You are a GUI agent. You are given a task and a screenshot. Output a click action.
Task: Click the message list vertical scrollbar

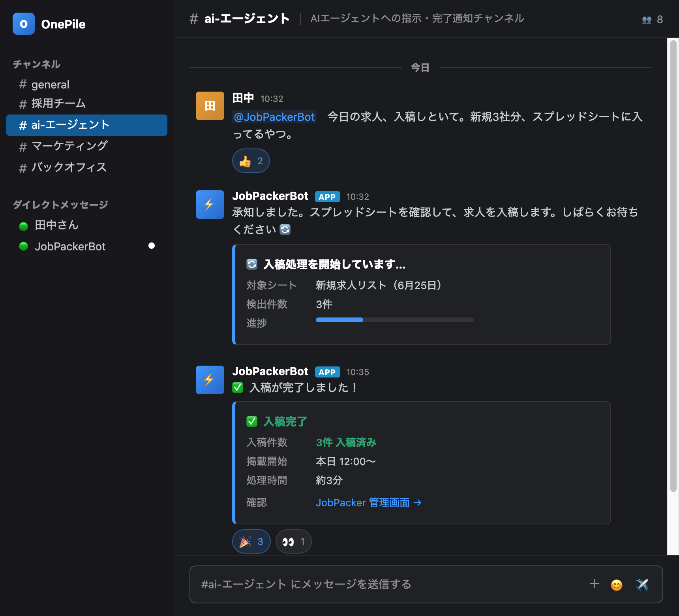673,265
